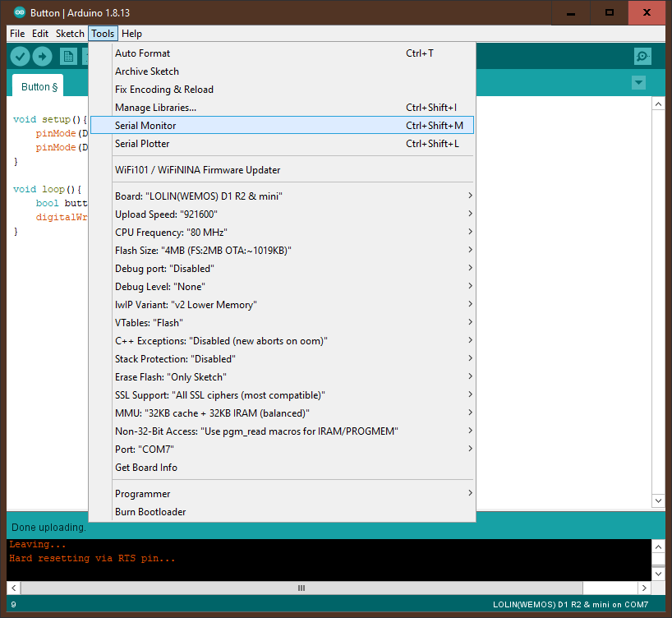Open Serial Monitor magnifier icon at top right

pyautogui.click(x=642, y=56)
